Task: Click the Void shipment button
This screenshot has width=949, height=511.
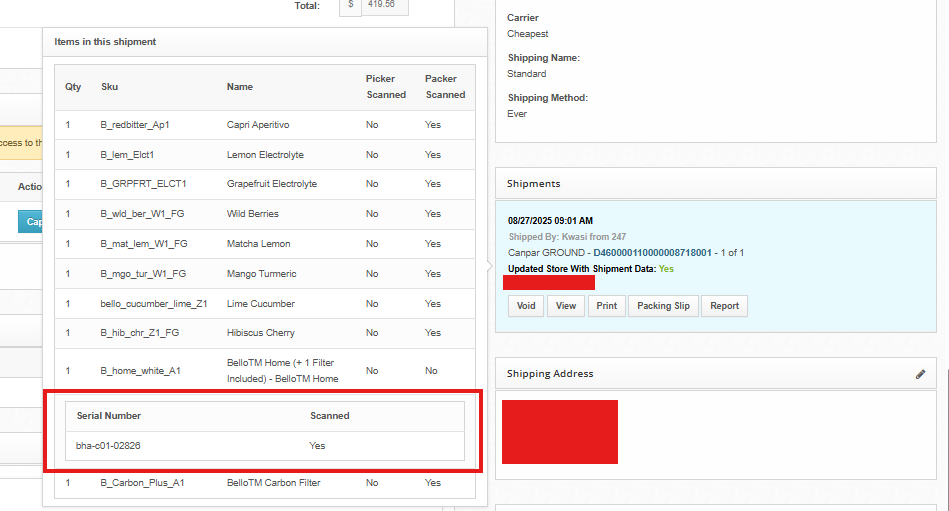Action: 526,306
